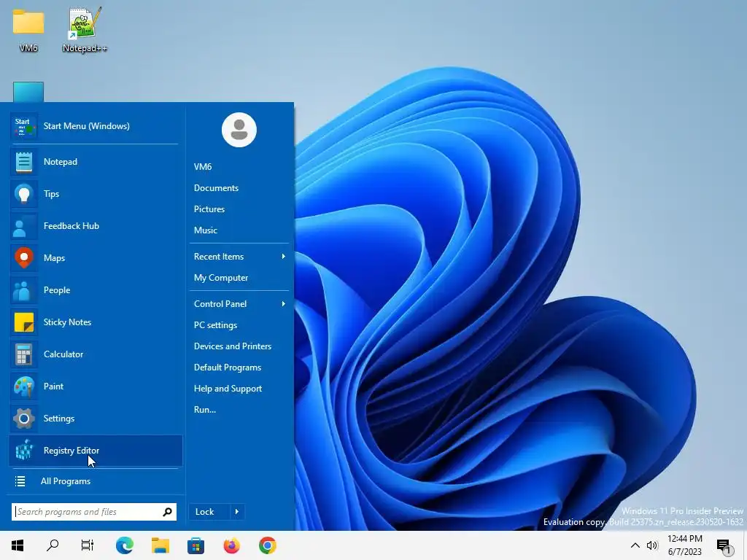
Task: Open Start Menu (Windows) icon entry
Action: coord(24,126)
